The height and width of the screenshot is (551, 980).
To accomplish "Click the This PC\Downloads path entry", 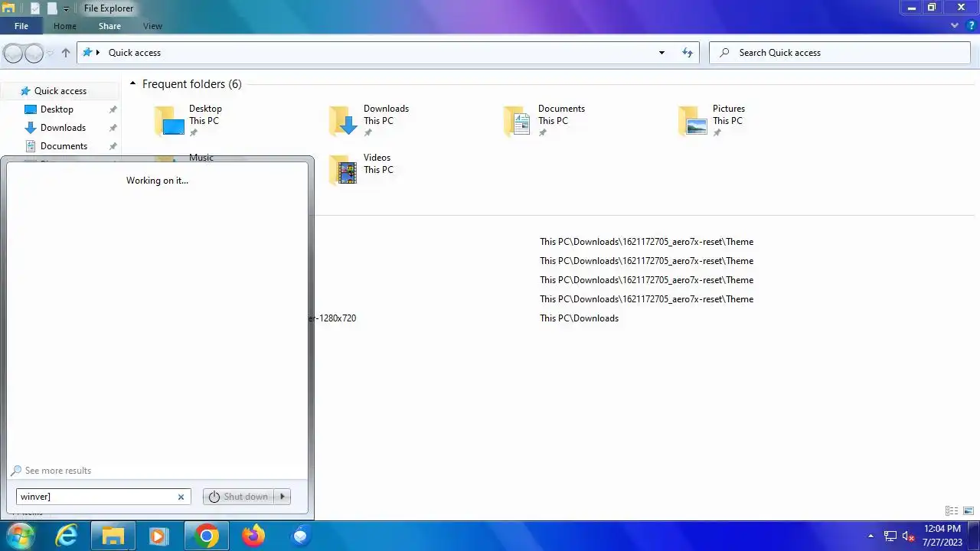I will pos(579,318).
